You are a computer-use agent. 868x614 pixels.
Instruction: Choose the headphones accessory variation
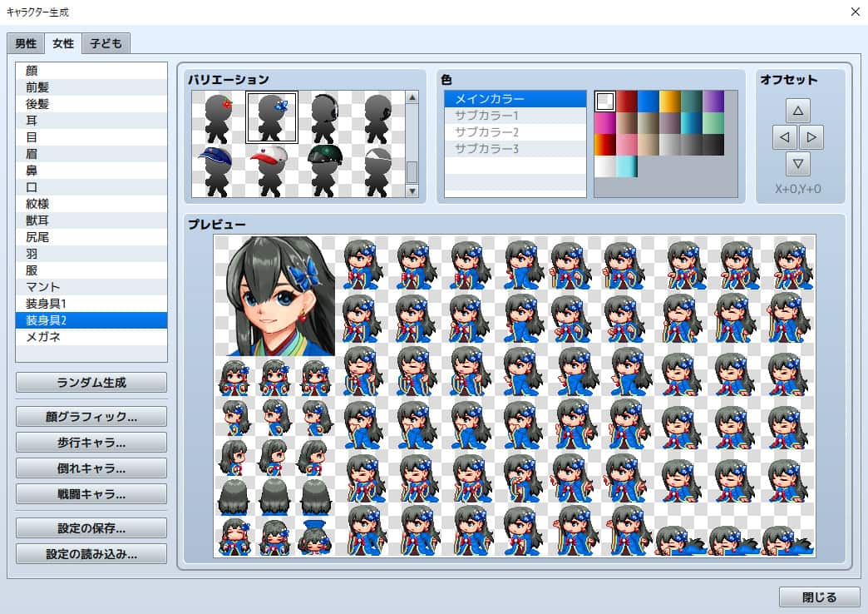(x=324, y=117)
